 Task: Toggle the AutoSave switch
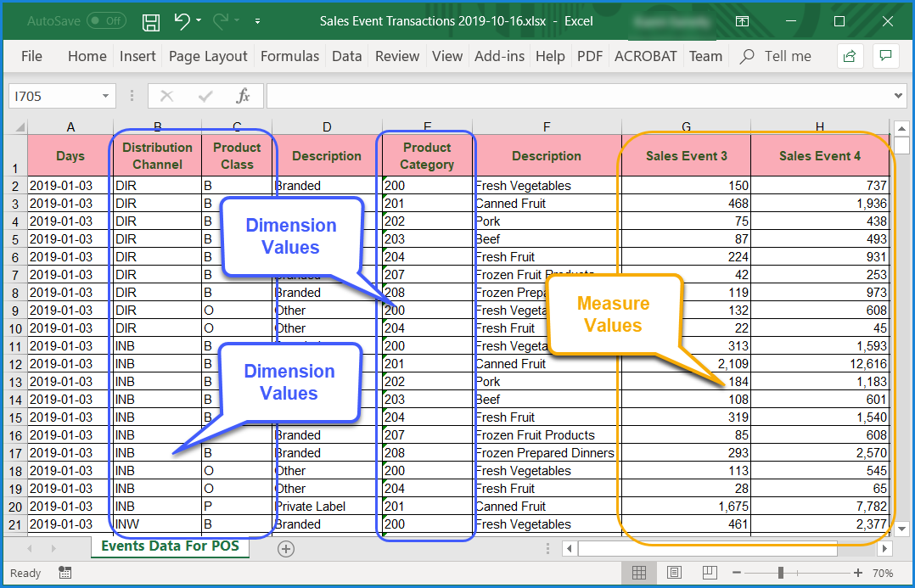[106, 21]
